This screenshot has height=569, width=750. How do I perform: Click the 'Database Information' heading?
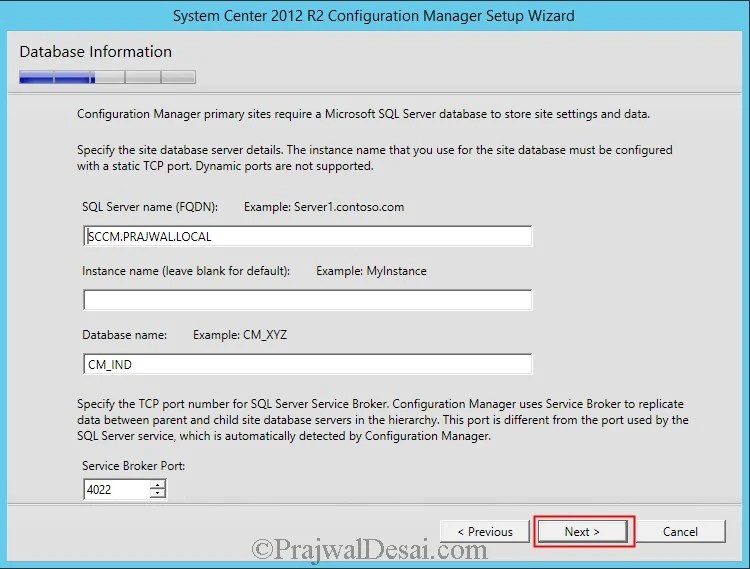click(x=96, y=52)
